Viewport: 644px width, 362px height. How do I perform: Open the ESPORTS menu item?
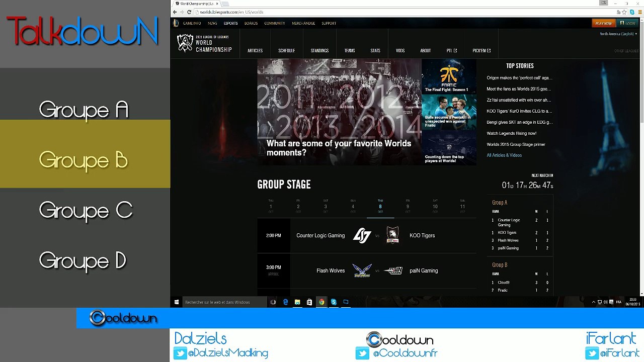coord(230,23)
